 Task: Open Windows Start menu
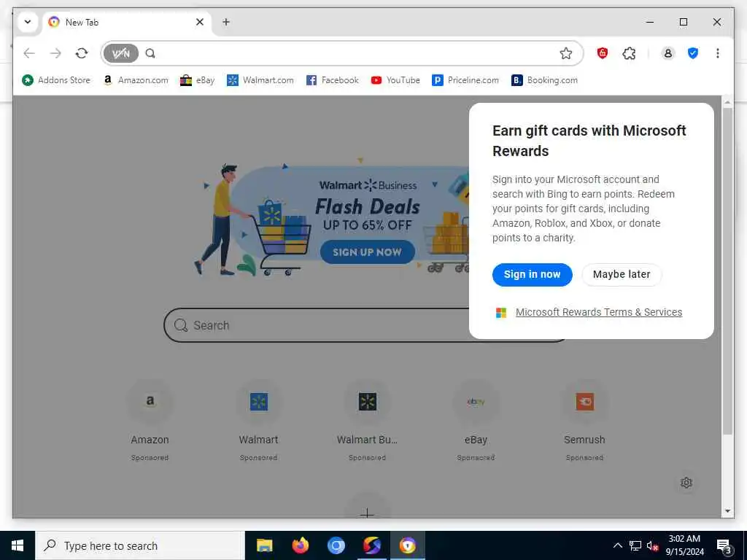point(18,545)
